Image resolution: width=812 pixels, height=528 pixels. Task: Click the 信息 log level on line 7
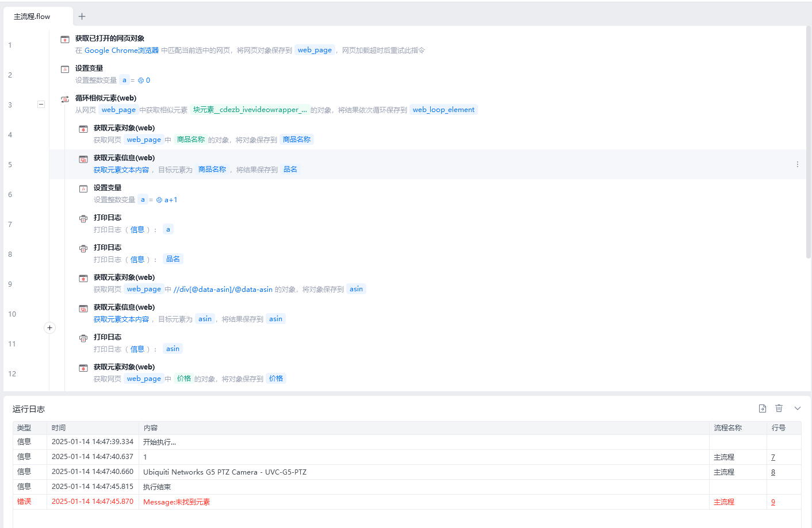point(137,230)
